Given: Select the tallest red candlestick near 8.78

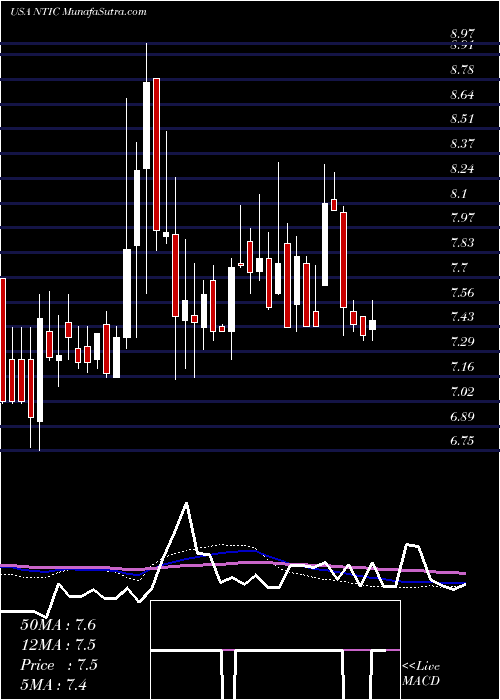Looking at the screenshot, I should click(x=156, y=154).
